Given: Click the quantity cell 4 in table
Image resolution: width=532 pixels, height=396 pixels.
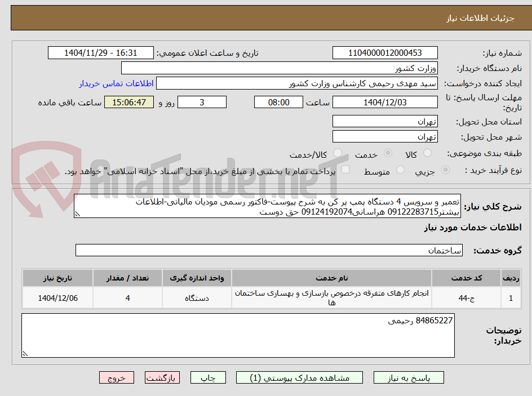Looking at the screenshot, I should [x=127, y=297].
